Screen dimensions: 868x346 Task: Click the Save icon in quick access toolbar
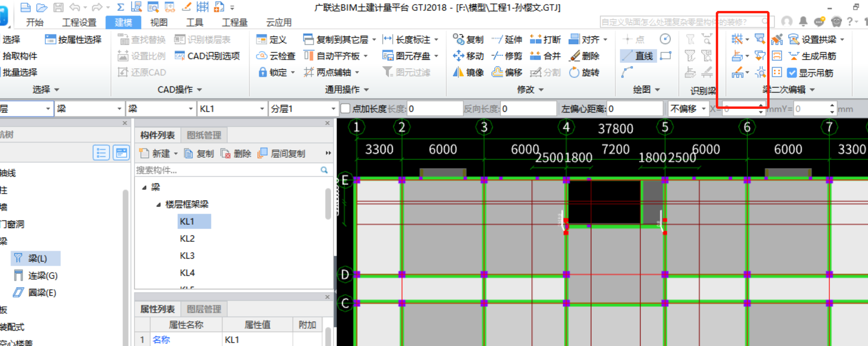[58, 7]
